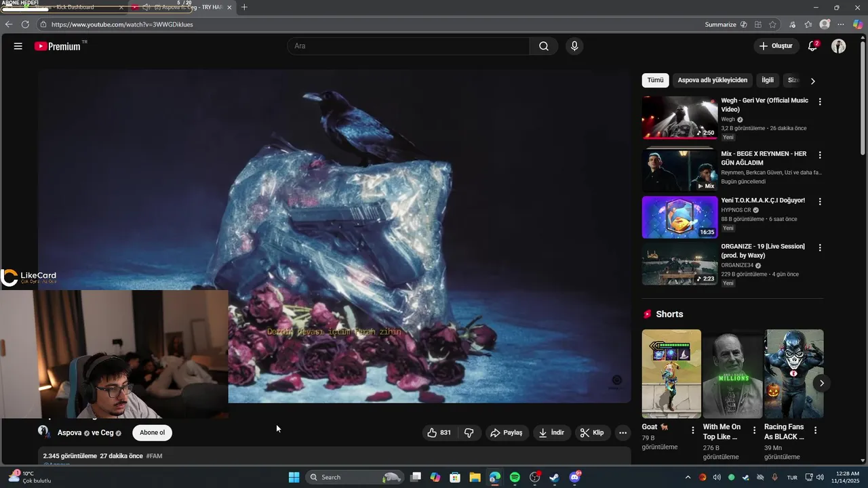Open options for Yeni T.O.K.M.A.K.Ç.I video
Image resolution: width=868 pixels, height=488 pixels.
point(820,201)
